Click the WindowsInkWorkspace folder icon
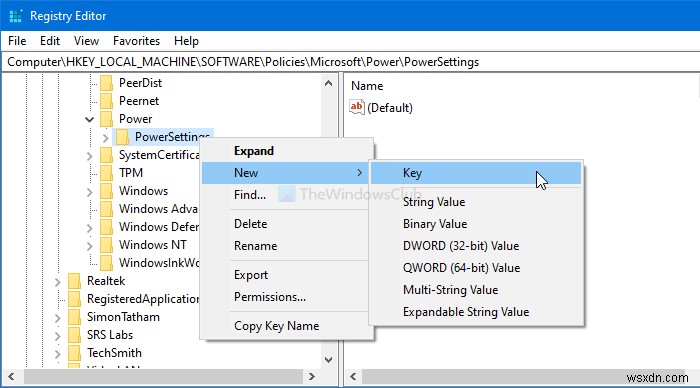The image size is (700, 388). (106, 263)
